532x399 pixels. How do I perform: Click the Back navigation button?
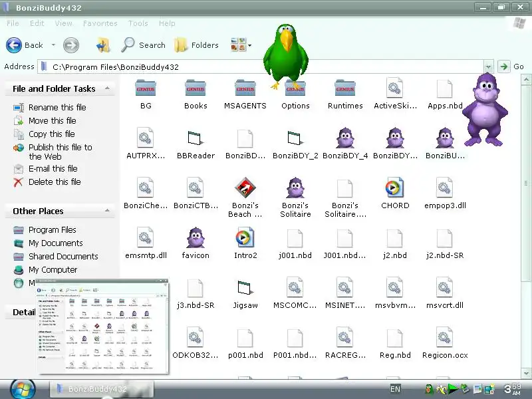pos(25,45)
